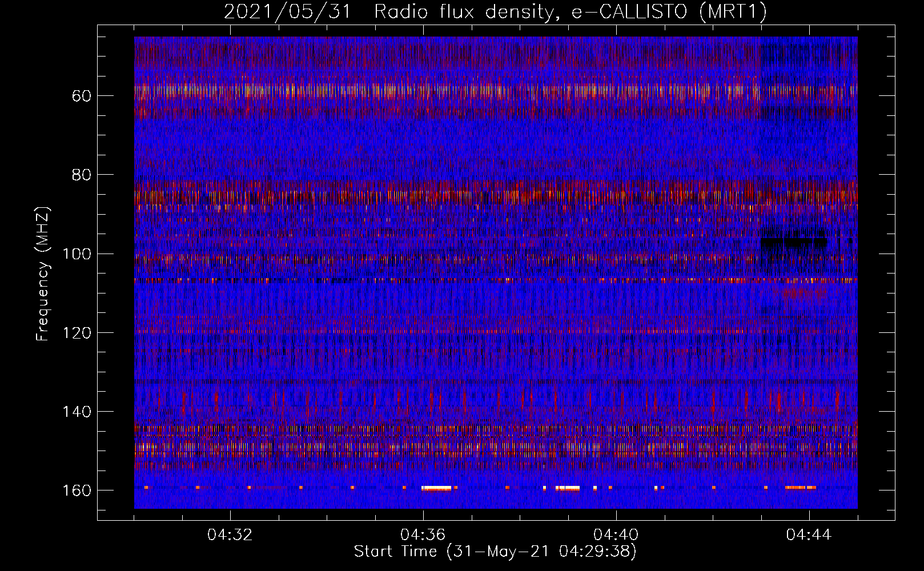
Task: Click the 120 frequency tick label
Action: click(77, 333)
